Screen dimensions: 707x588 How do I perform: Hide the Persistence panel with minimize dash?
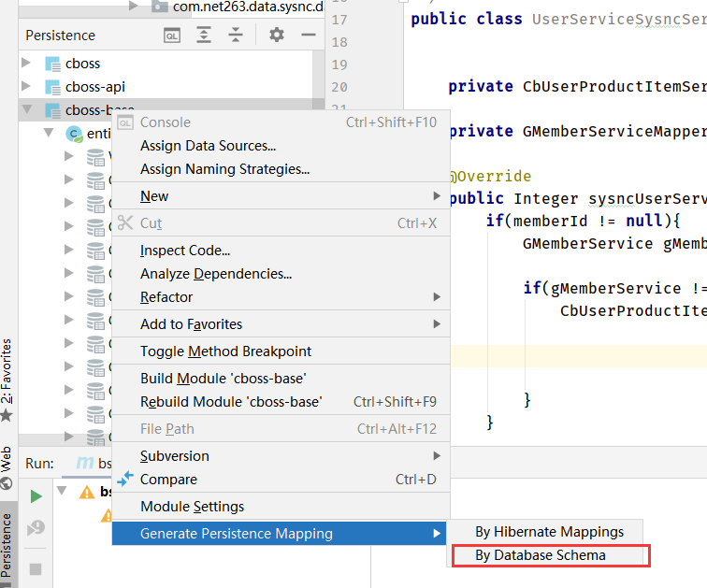coord(309,35)
